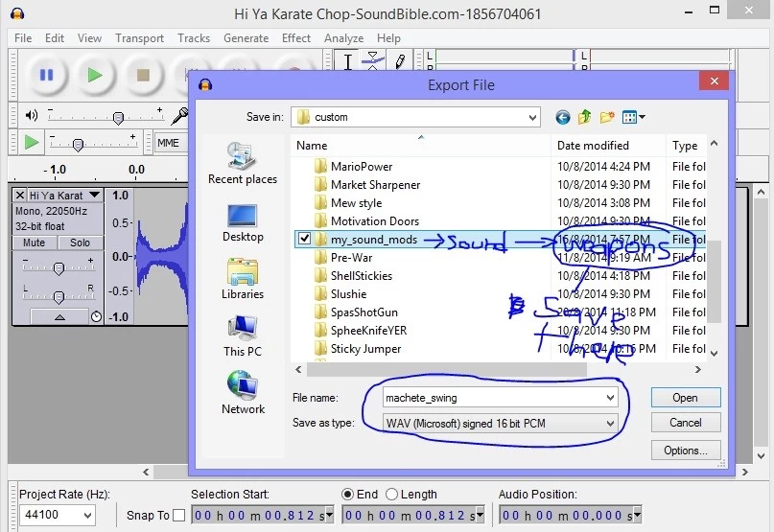Click the Cancel button
This screenshot has width=774, height=532.
point(685,423)
